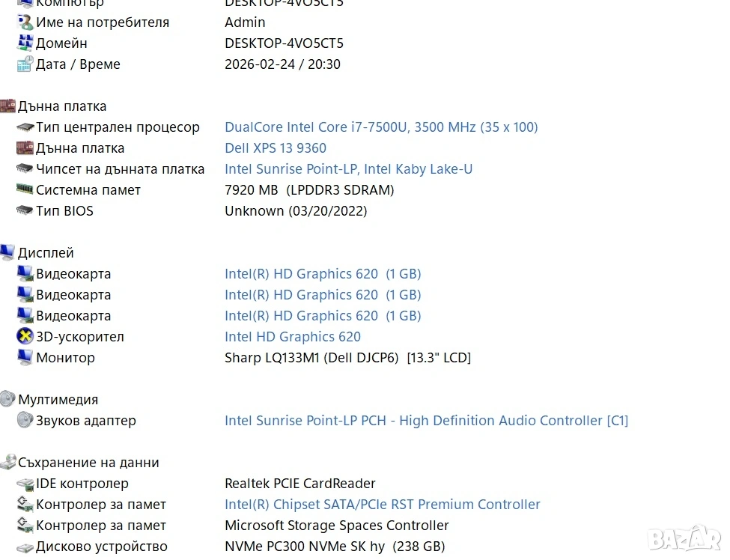This screenshot has height=560, width=730.
Task: Click the CPU chip icon beside Тип централен процесор
Action: coord(25,127)
